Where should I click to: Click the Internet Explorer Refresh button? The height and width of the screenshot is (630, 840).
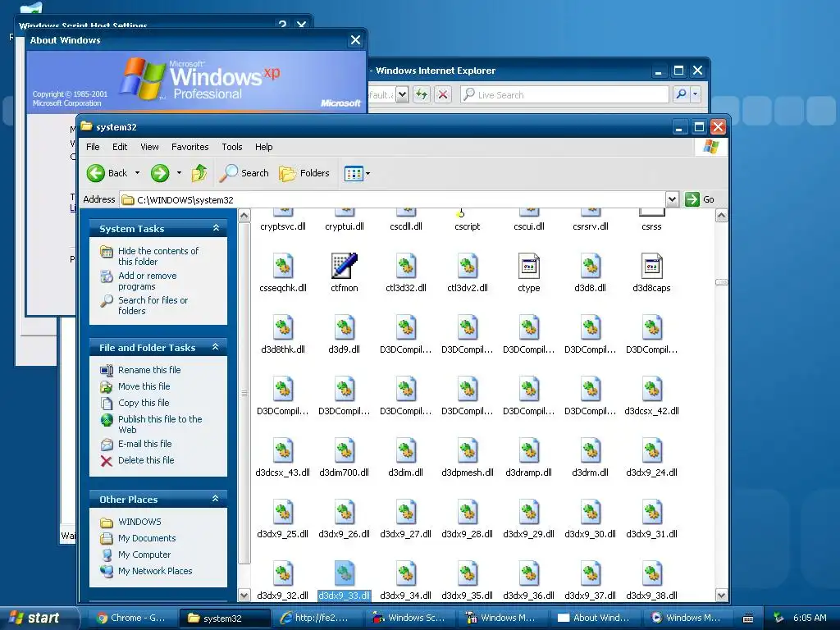[422, 95]
